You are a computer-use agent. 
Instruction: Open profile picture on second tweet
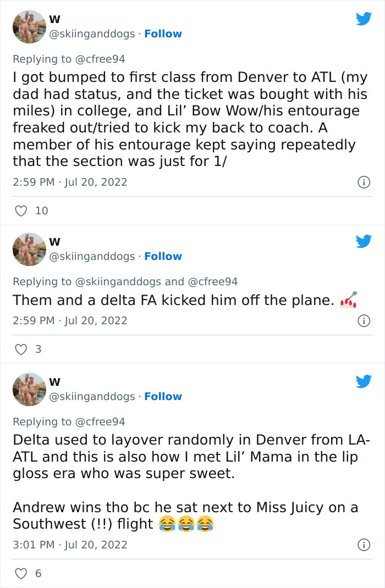(x=29, y=249)
